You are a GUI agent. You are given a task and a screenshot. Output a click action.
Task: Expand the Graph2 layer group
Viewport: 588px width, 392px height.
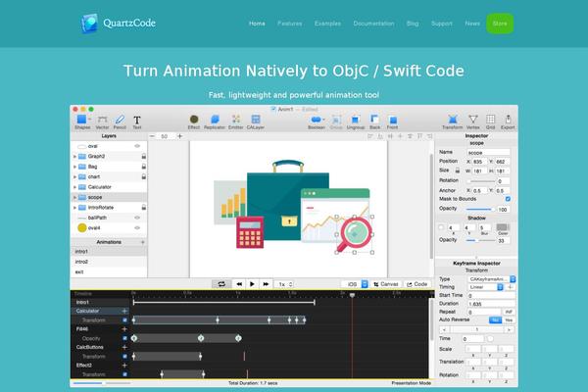pyautogui.click(x=74, y=157)
